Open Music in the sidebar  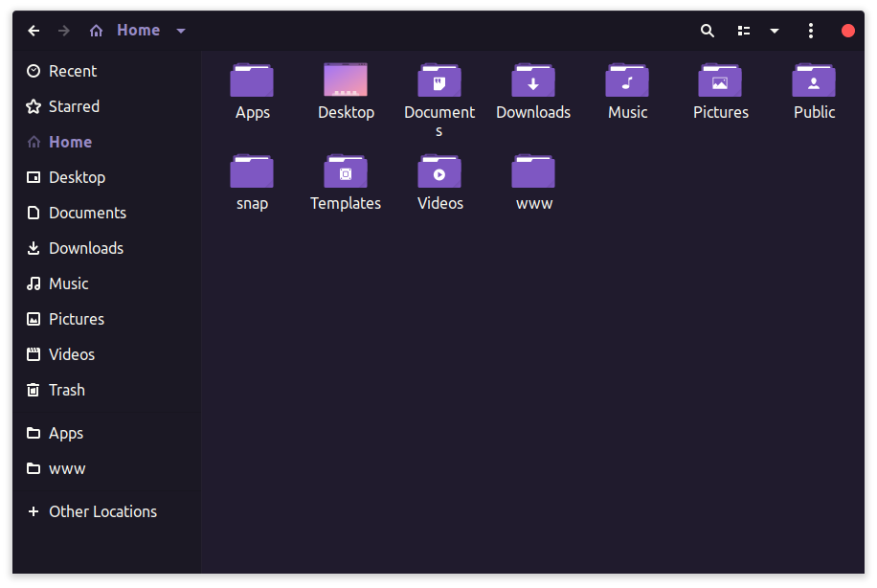(106, 283)
